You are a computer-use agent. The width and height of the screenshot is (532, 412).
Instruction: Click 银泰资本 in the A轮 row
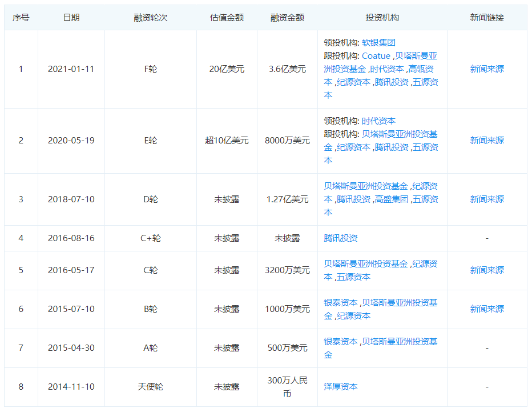tap(340, 341)
